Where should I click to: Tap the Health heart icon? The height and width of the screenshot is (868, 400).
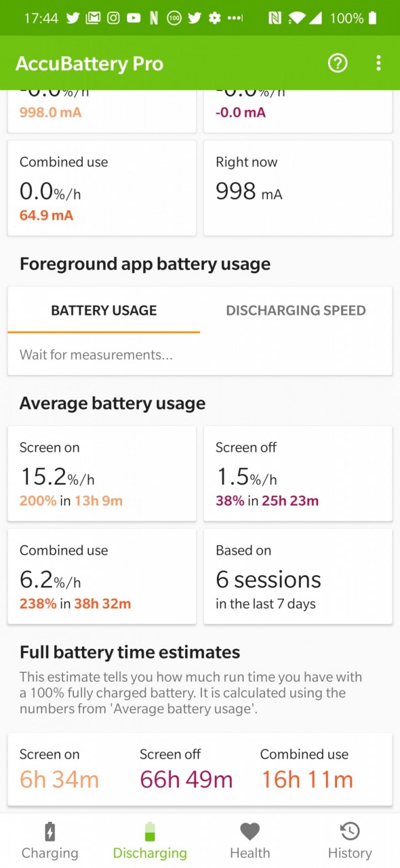point(250,831)
